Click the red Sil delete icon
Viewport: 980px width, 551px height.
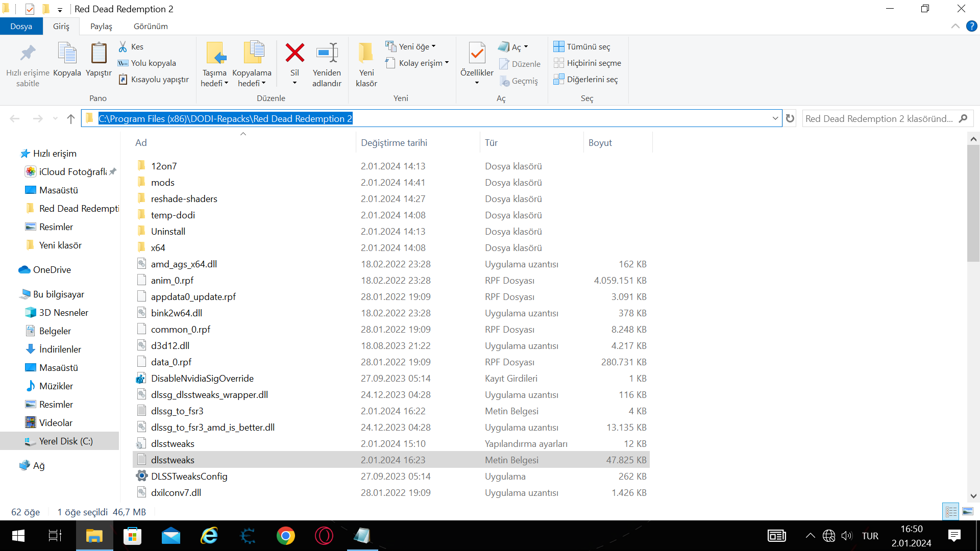pos(295,53)
